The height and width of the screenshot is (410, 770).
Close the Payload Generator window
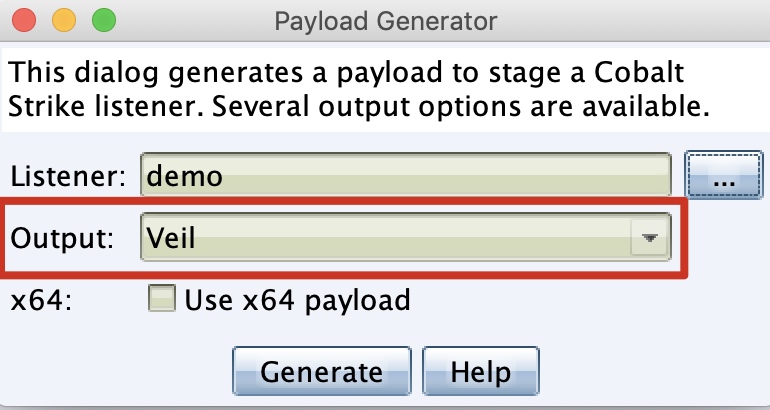coord(24,21)
